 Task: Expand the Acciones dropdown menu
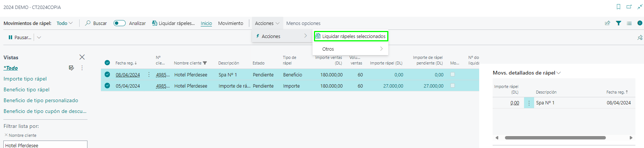point(267,23)
